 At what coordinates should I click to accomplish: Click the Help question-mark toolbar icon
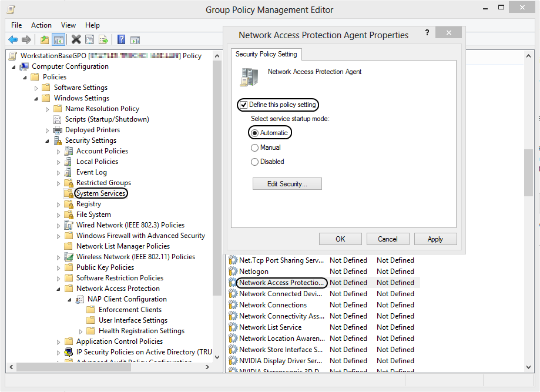tap(120, 39)
